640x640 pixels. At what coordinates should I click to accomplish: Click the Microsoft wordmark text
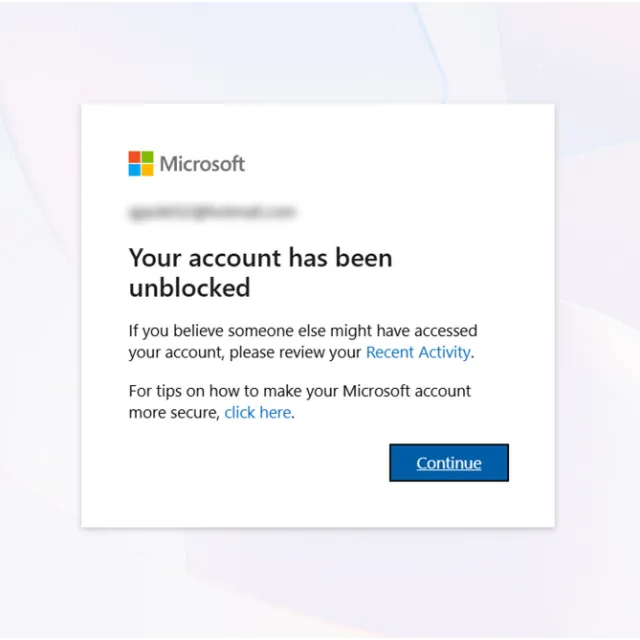tap(202, 164)
